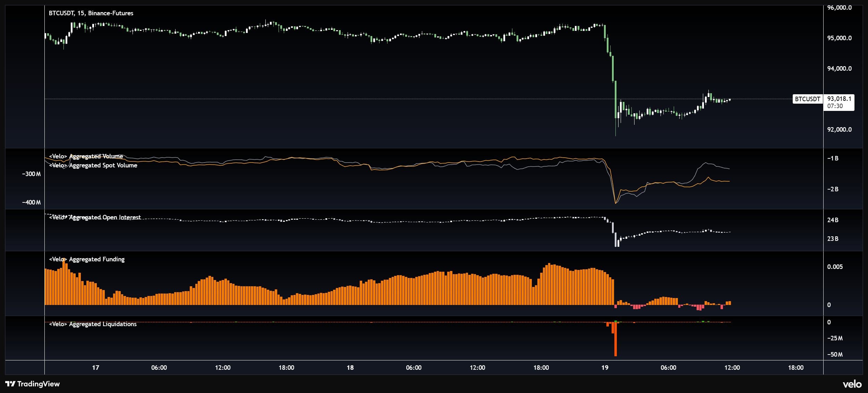
Task: Click the BTCUSDT current price tag
Action: [807, 99]
